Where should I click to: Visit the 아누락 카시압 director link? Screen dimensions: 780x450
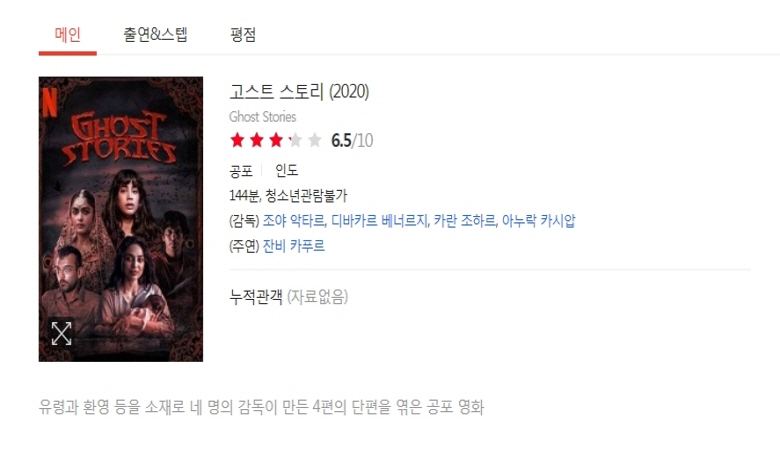[538, 220]
